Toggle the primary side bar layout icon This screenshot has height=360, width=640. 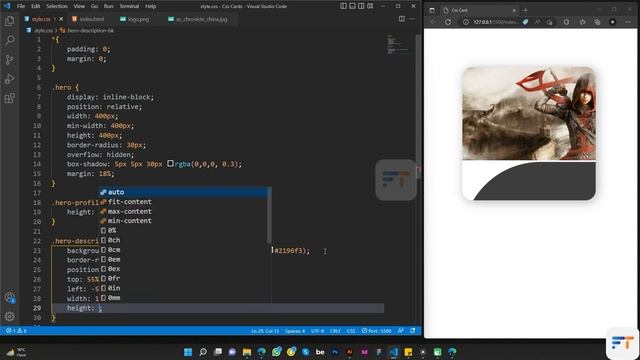pyautogui.click(x=343, y=6)
